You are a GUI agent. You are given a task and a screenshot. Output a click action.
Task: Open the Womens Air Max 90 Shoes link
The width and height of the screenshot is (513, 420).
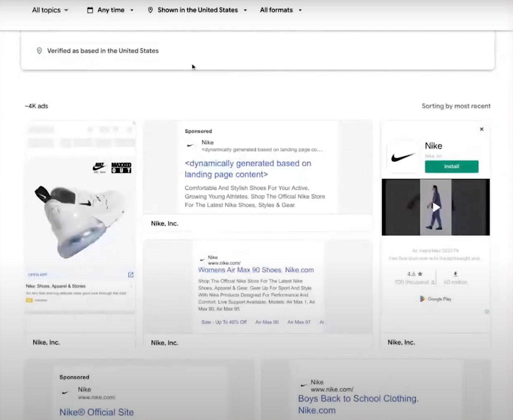(256, 270)
